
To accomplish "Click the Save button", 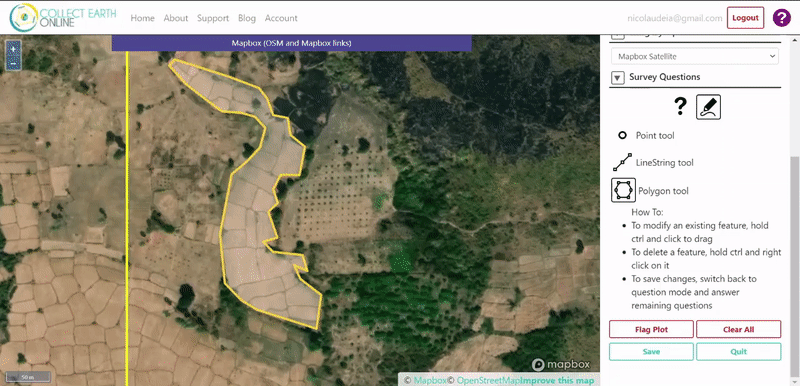I will tap(651, 352).
